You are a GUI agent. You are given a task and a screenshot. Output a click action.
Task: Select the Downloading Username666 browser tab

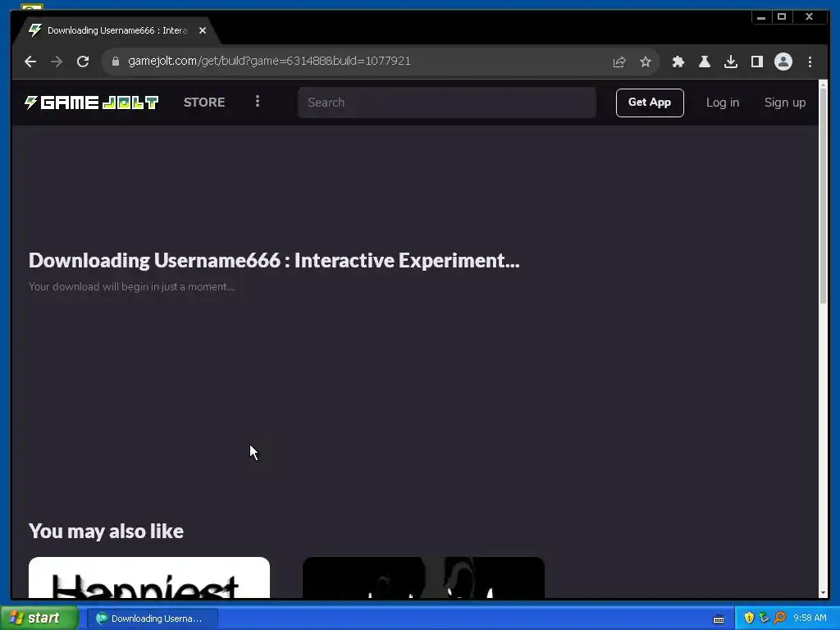click(116, 30)
